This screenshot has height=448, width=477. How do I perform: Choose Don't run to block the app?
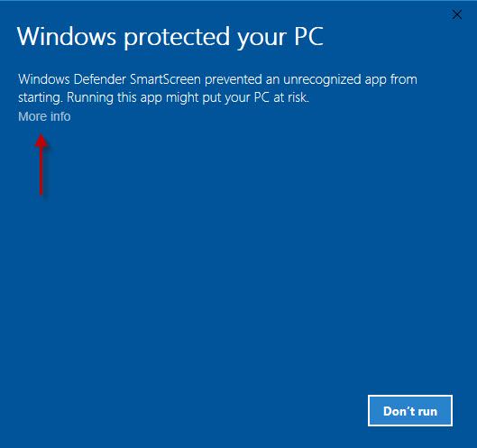coord(410,410)
